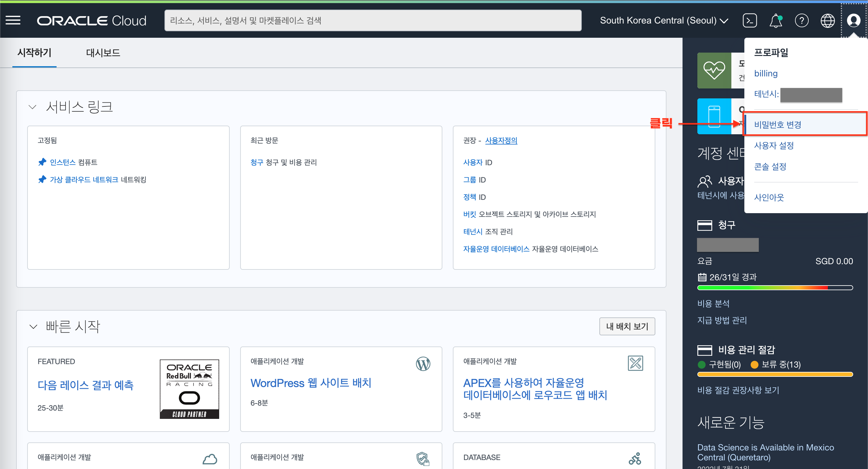Open the 지급 방법 관리 link
The image size is (868, 469).
pyautogui.click(x=722, y=320)
